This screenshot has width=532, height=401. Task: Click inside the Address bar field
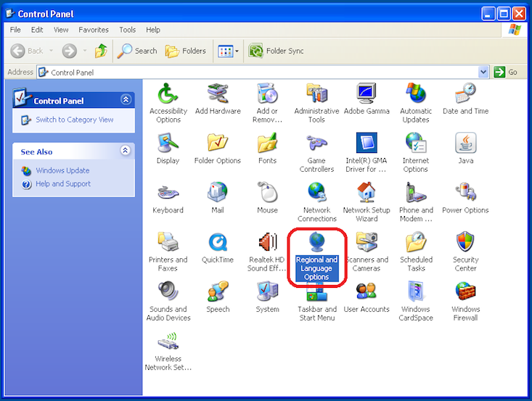[x=261, y=72]
